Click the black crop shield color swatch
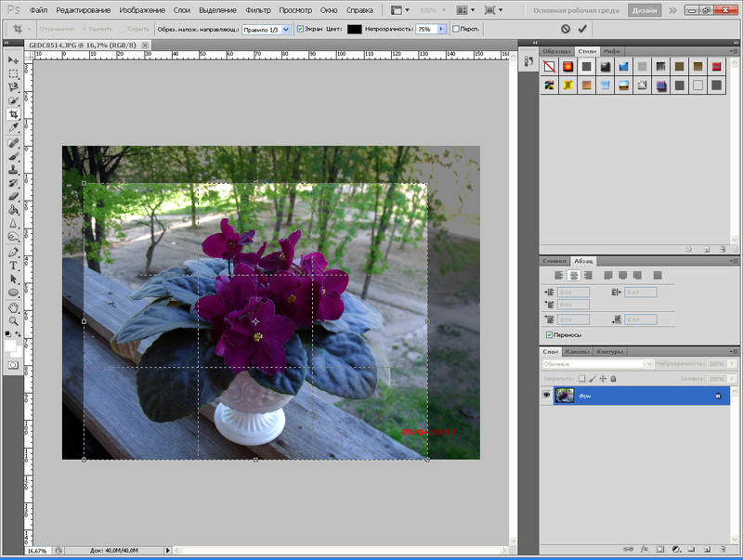Viewport: 743px width, 560px height. [x=354, y=29]
